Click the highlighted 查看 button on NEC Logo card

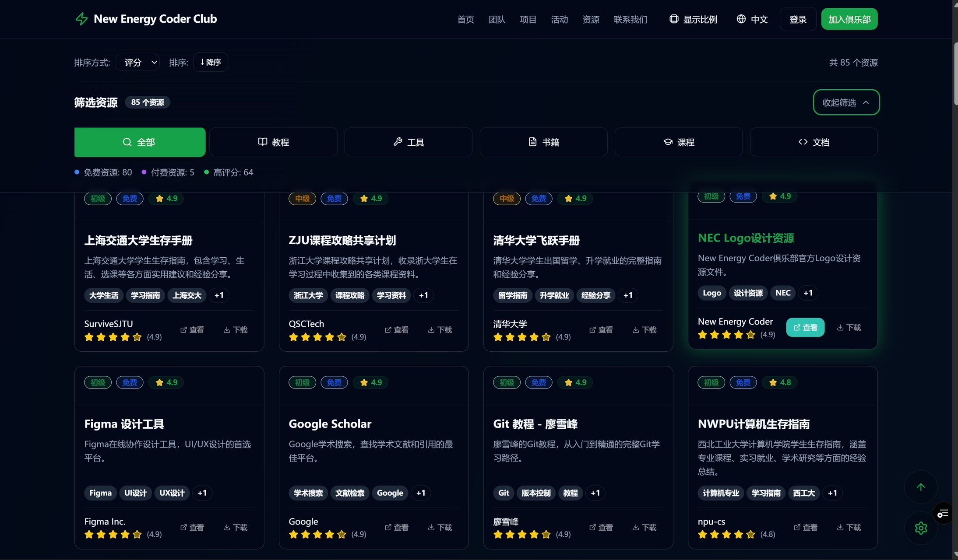click(x=805, y=327)
